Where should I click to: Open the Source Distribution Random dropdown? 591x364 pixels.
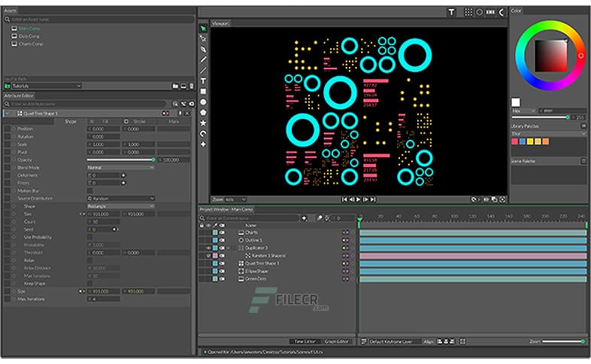tap(120, 199)
